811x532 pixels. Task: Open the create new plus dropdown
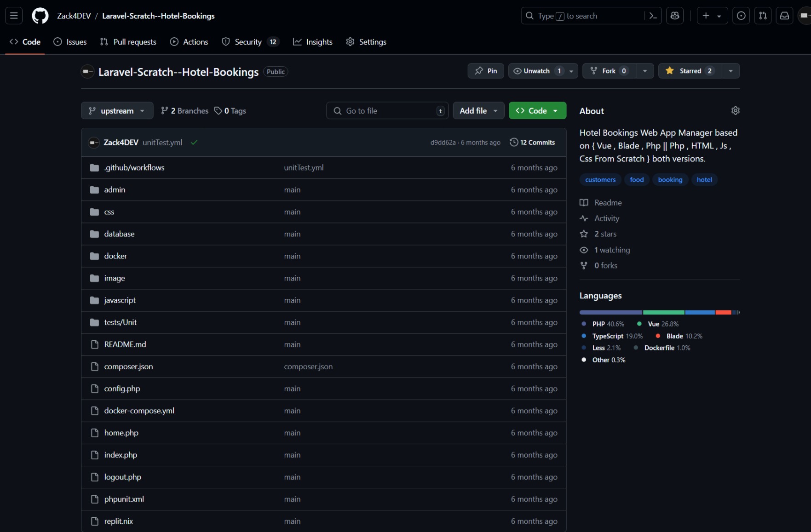click(x=712, y=16)
